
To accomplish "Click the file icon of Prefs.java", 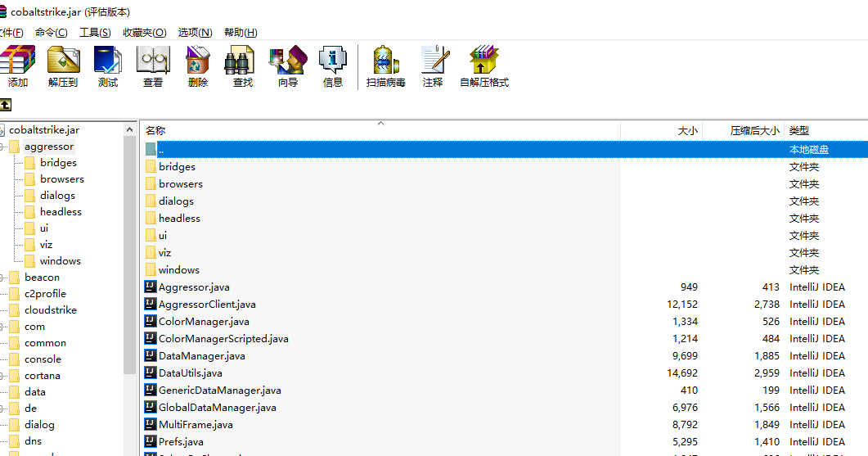I will tap(150, 441).
